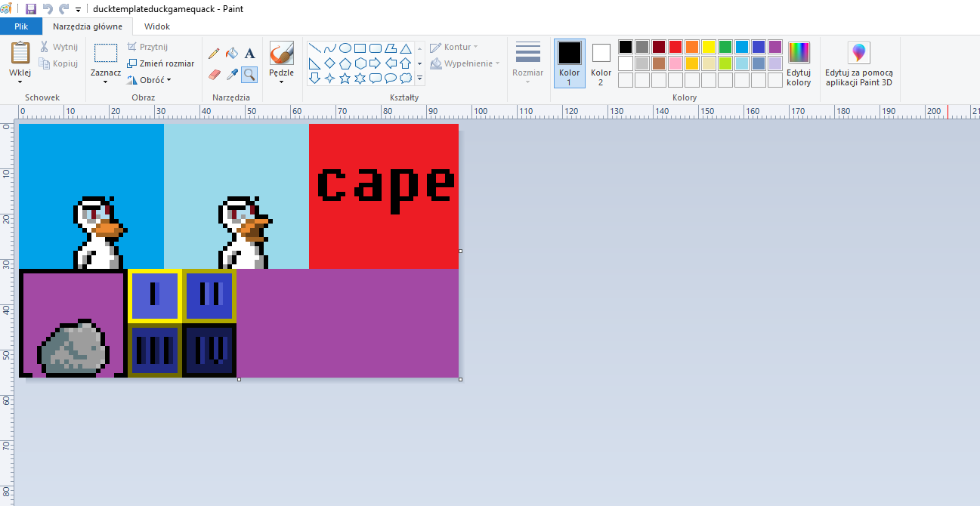Screen dimensions: 980x506
Task: Switch to the Widok tab
Action: point(157,26)
